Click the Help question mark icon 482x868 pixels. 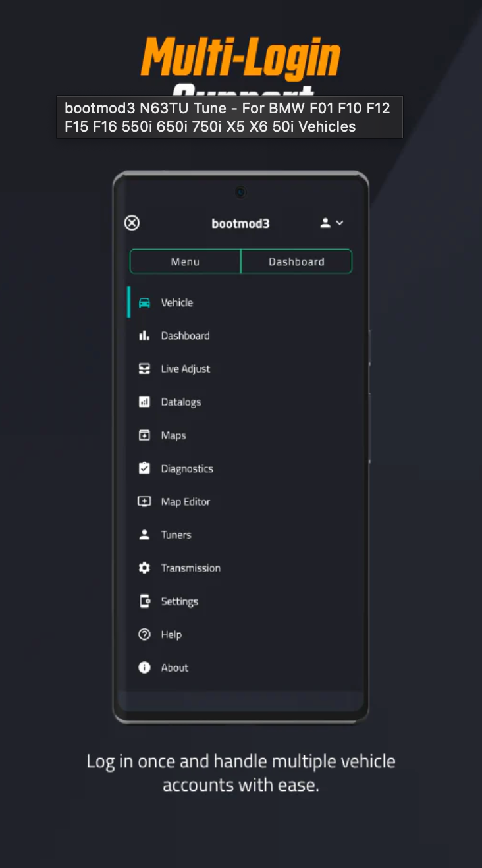click(x=144, y=634)
